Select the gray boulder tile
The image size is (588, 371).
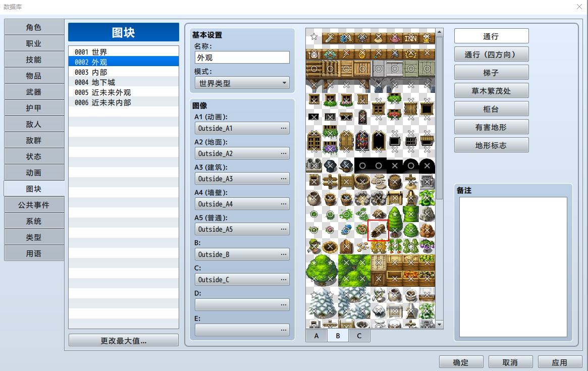point(427,215)
